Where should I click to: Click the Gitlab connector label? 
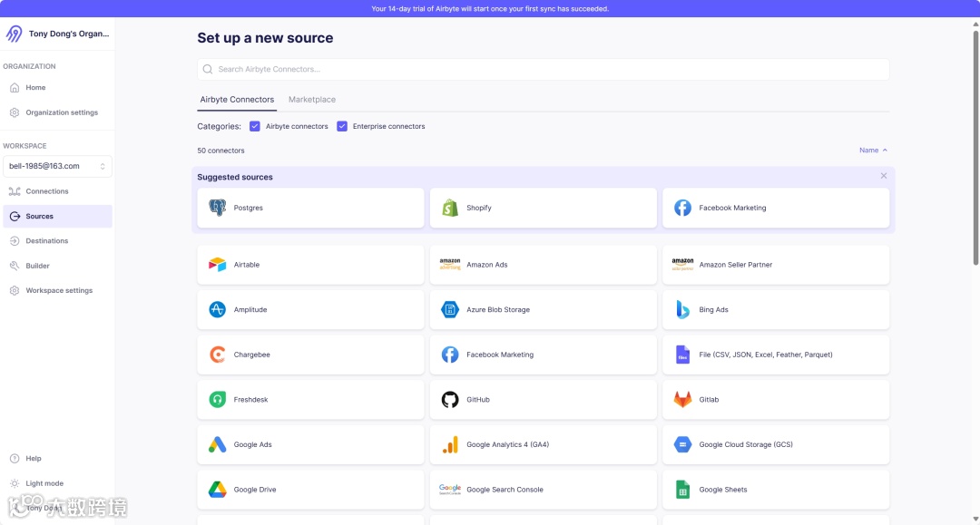click(x=709, y=400)
